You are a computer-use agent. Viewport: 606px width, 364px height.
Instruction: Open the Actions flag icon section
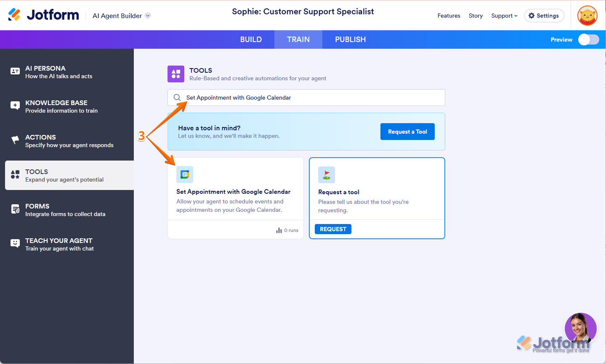15,140
